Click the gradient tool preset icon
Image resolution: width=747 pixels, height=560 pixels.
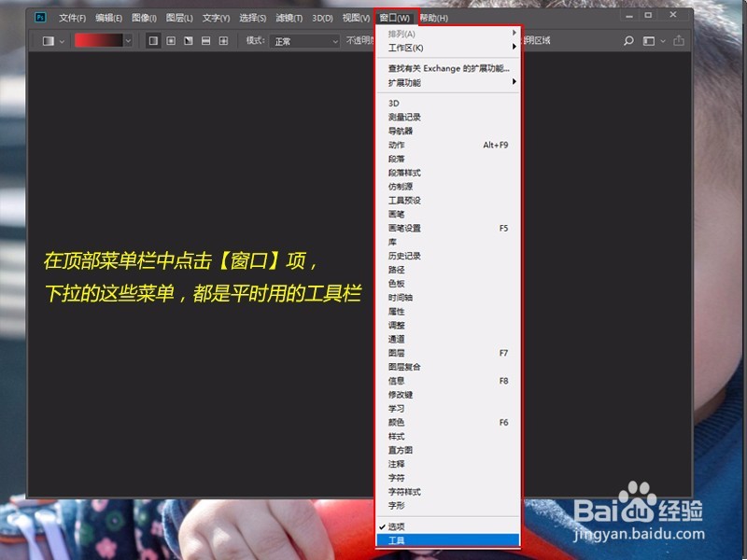point(49,41)
